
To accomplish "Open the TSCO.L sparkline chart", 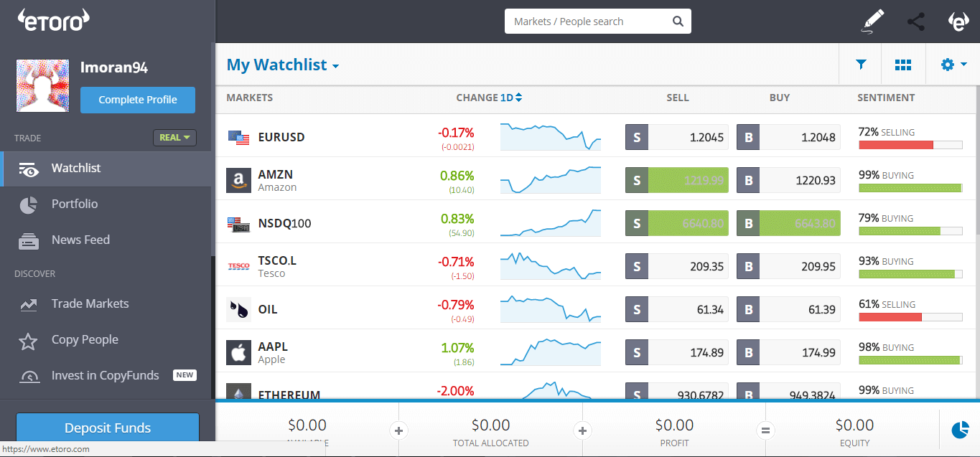I will pos(551,265).
